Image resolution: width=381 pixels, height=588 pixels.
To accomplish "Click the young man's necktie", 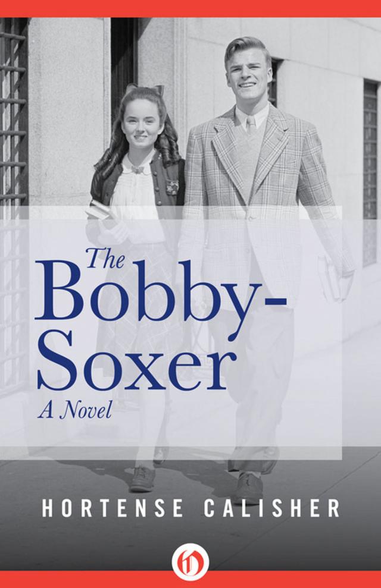I will [x=251, y=125].
